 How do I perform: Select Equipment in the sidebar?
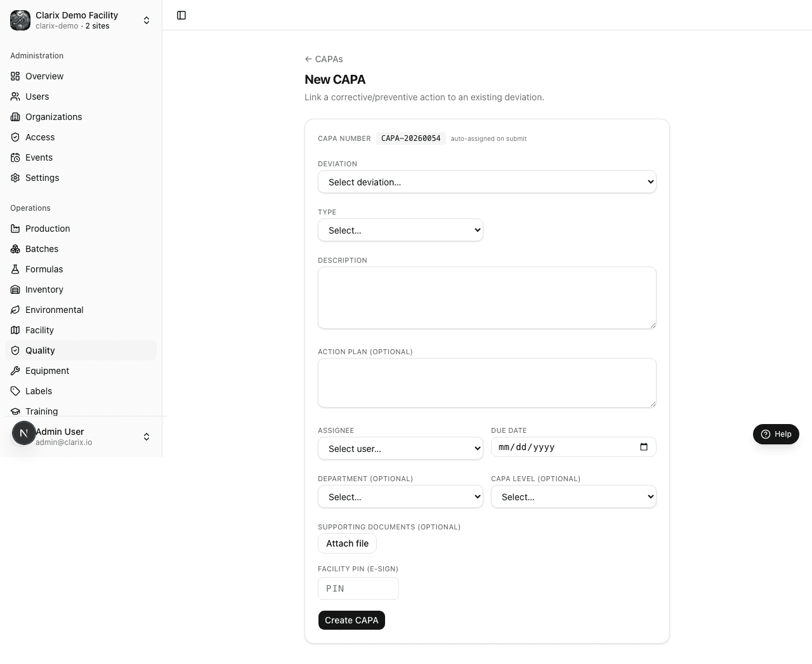click(x=81, y=371)
